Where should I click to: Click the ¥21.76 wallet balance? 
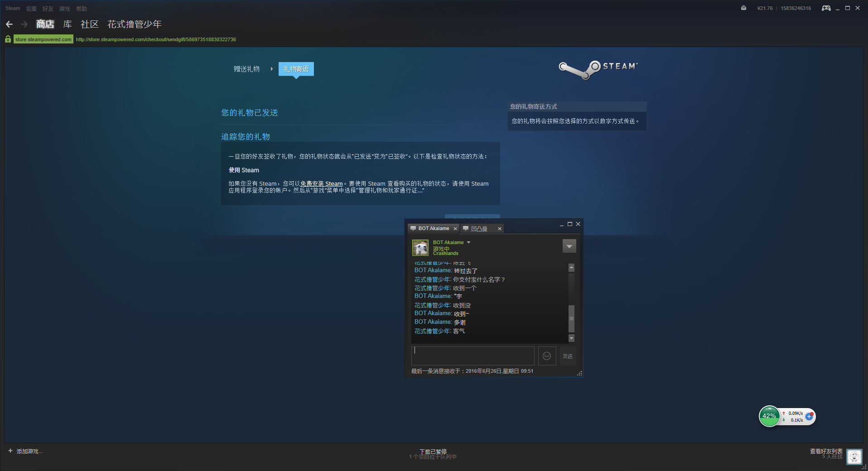(x=765, y=8)
